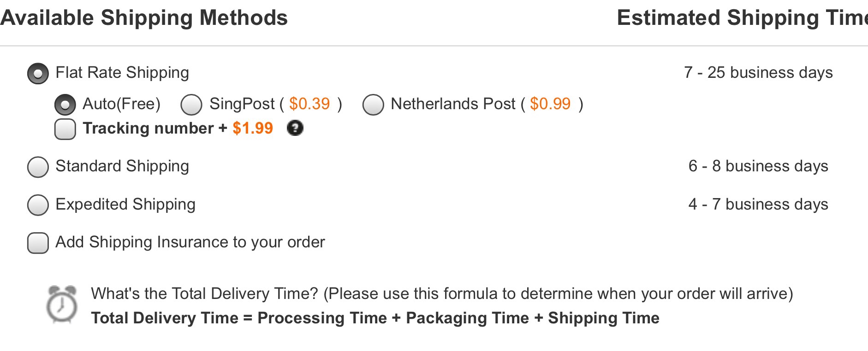868x351 pixels.
Task: Check the Add Shipping Insurance checkbox
Action: [38, 243]
